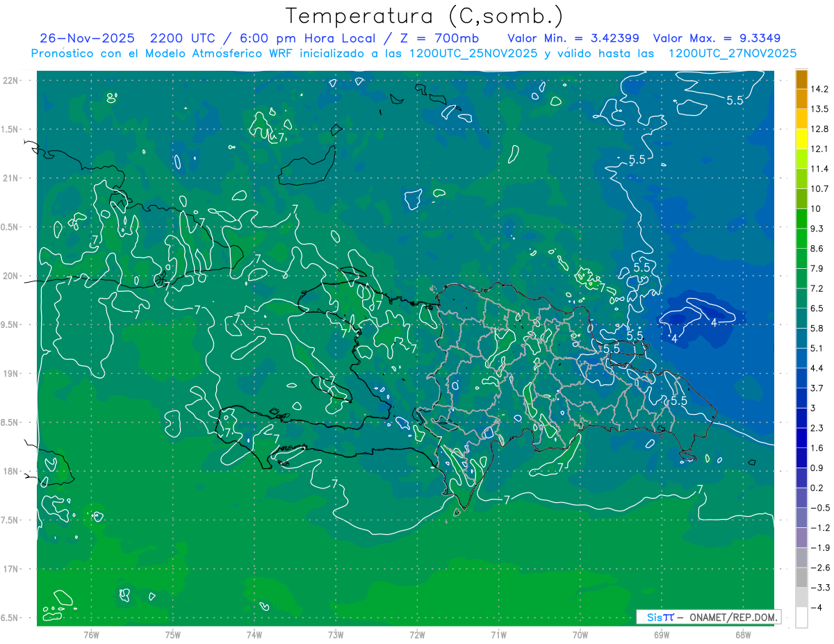This screenshot has width=834, height=644.
Task: Click the "-4" color scale value
Action: (x=817, y=608)
